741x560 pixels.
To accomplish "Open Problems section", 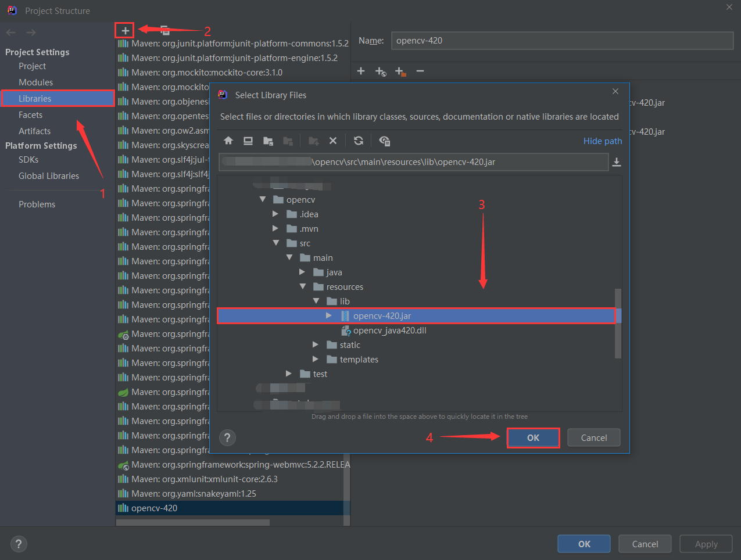I will tap(37, 204).
